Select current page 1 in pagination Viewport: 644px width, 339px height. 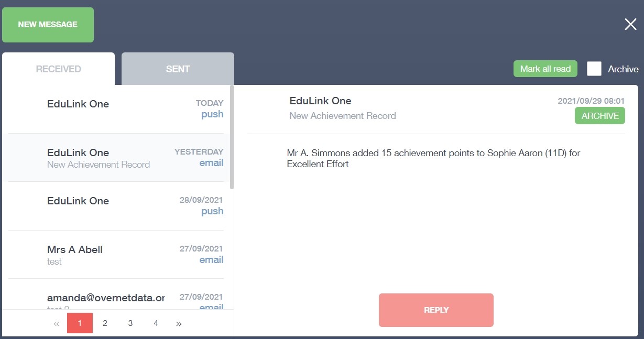(x=80, y=323)
